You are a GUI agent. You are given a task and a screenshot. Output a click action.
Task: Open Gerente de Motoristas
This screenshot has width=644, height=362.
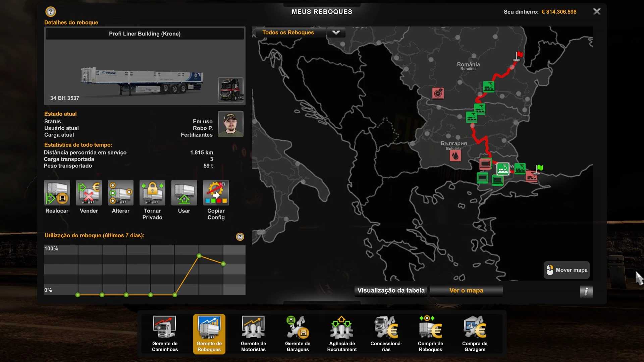click(253, 334)
